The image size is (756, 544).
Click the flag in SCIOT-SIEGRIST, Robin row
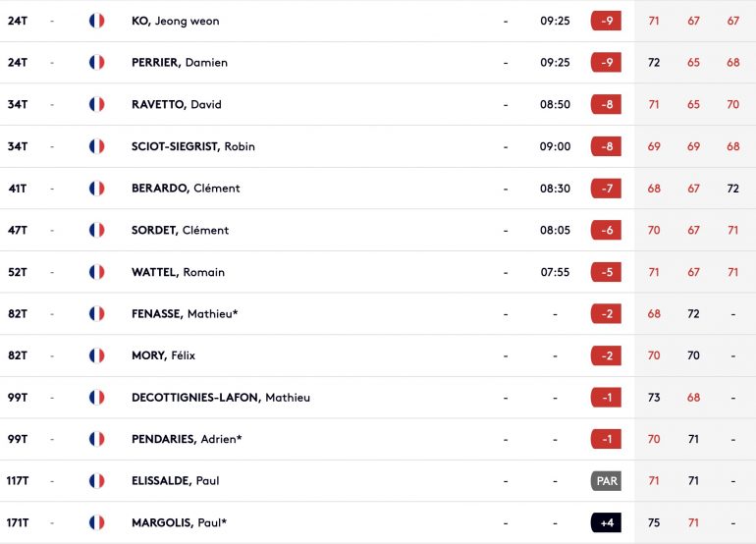[x=97, y=146]
